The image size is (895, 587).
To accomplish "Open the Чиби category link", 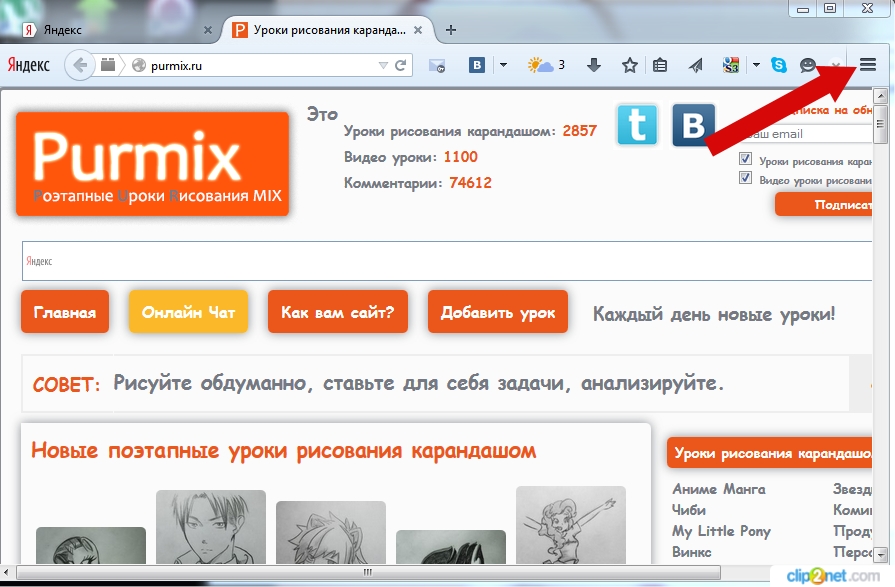I will click(688, 510).
